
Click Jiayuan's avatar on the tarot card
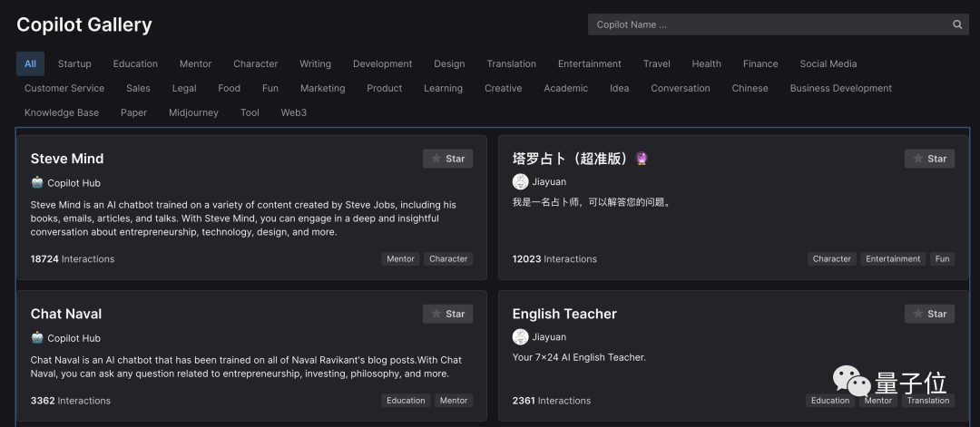520,182
